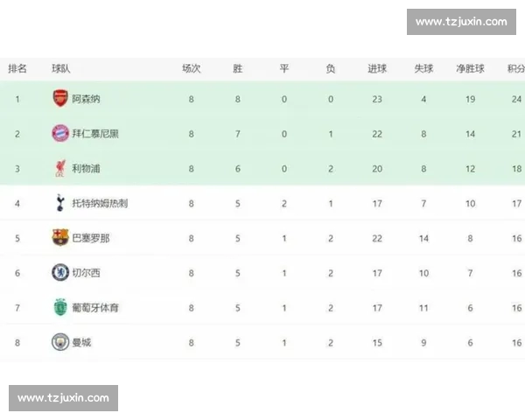
Task: Click the 排名 column header
Action: point(17,68)
